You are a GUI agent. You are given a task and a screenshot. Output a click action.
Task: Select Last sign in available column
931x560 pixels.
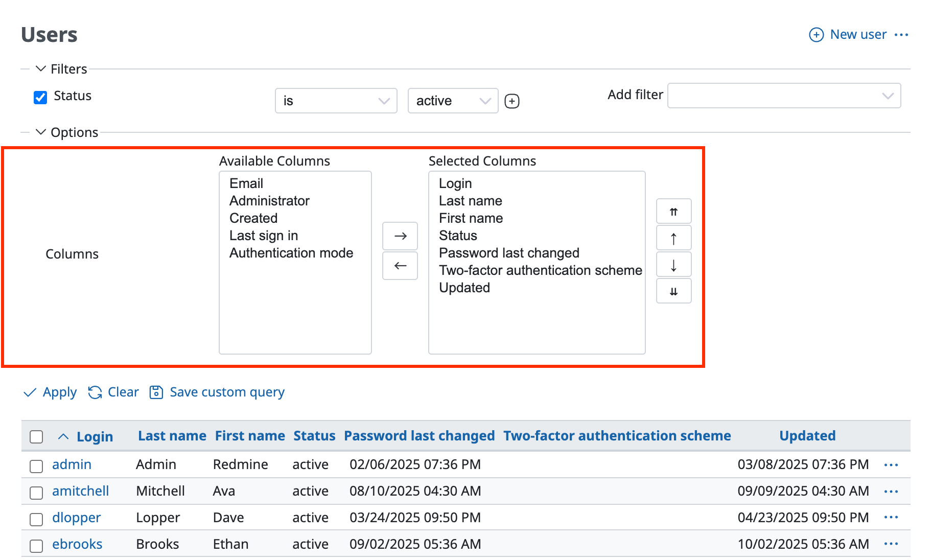(295, 236)
